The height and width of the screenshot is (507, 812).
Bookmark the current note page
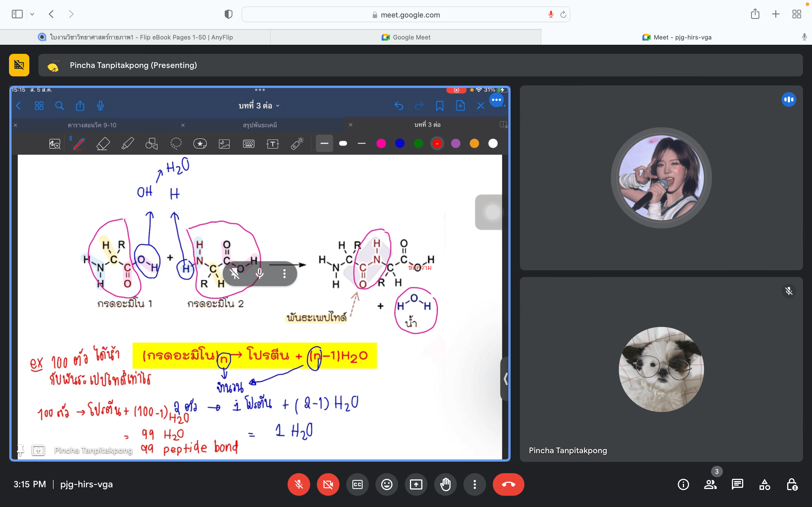click(440, 106)
